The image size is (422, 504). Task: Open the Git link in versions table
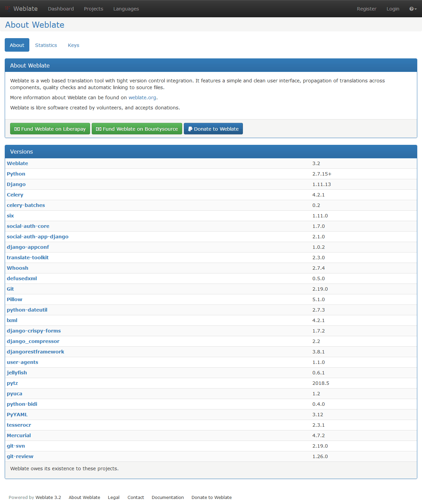[x=10, y=289]
